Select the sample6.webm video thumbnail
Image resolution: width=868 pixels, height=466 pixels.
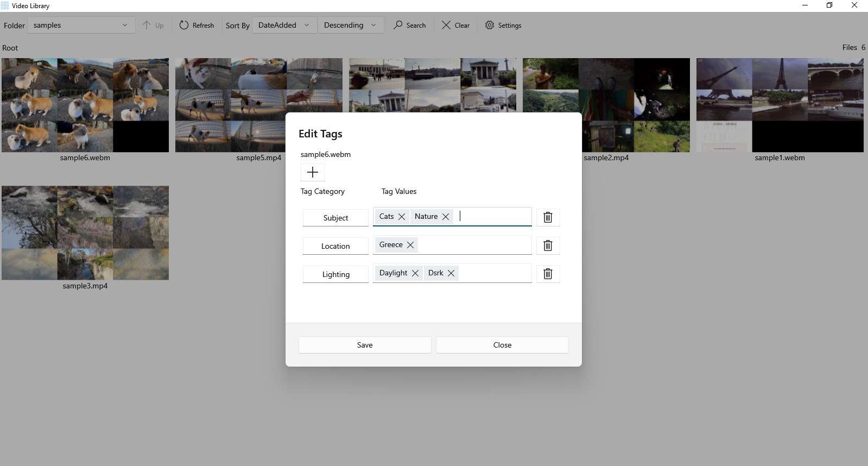coord(85,105)
